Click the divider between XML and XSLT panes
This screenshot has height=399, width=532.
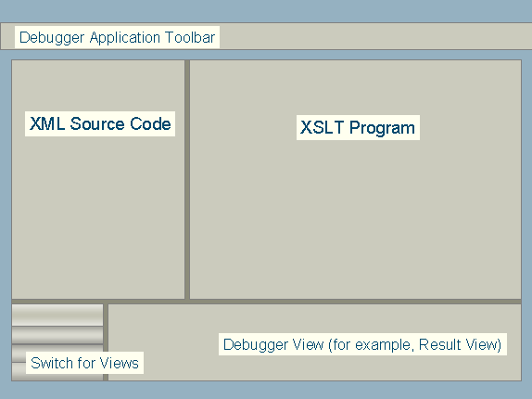click(x=187, y=180)
